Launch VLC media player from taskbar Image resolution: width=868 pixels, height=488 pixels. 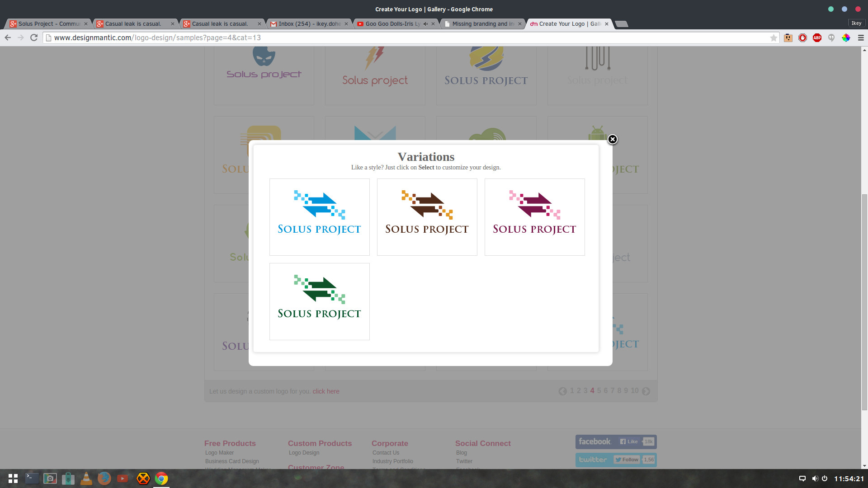(86, 479)
